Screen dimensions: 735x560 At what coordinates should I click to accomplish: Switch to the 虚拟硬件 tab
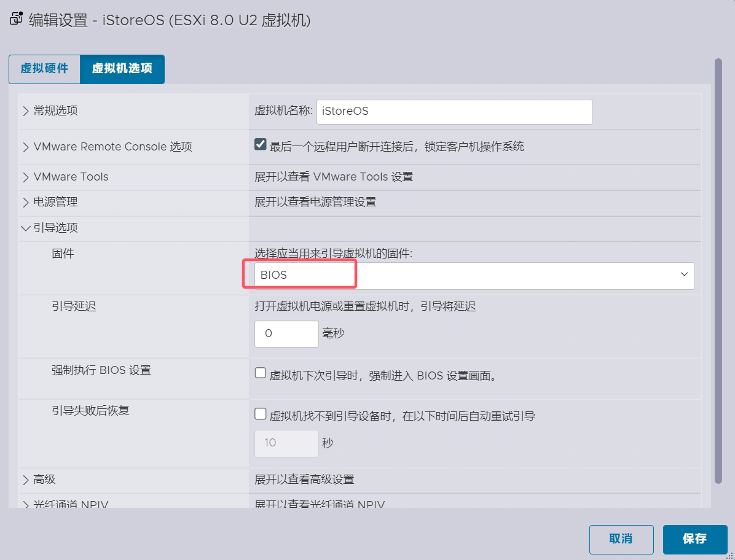44,69
